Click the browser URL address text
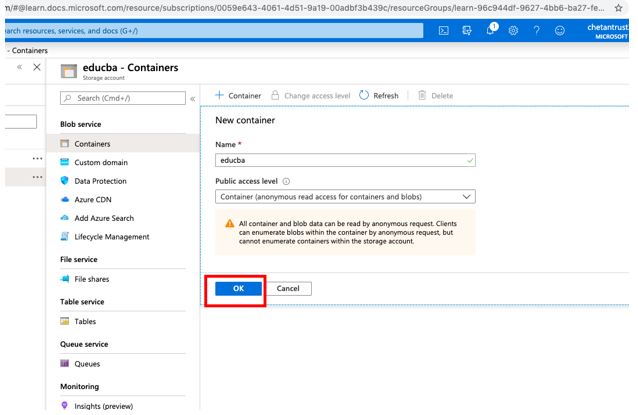The image size is (638, 415). click(304, 8)
